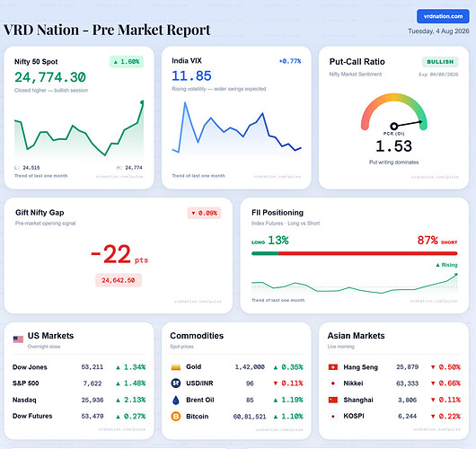
Task: Click the Commodities card title
Action: (197, 336)
